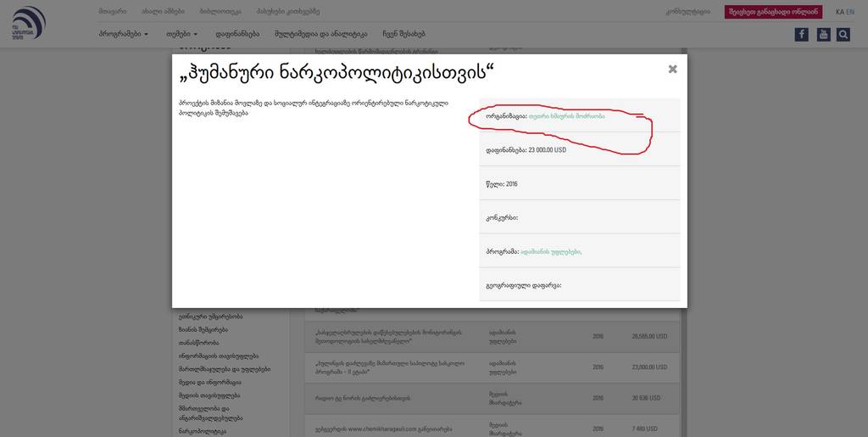Open ინფორმაციის თავისუფლება topic in sidebar
This screenshot has height=437, width=868.
tap(218, 356)
